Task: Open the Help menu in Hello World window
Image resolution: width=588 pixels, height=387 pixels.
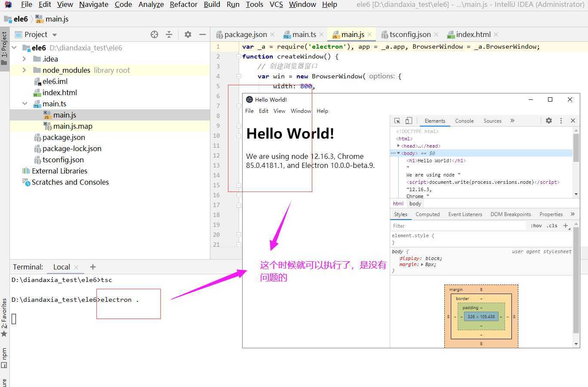Action: pos(322,111)
